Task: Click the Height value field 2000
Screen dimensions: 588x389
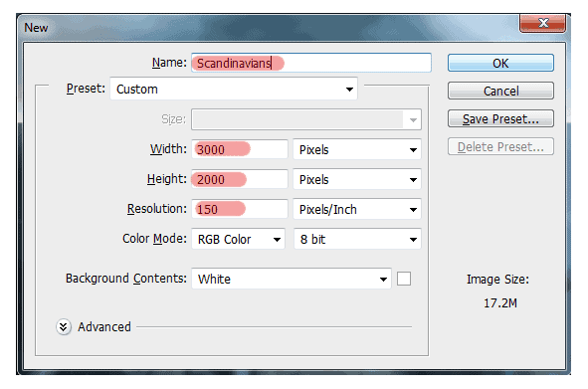Action: [239, 179]
